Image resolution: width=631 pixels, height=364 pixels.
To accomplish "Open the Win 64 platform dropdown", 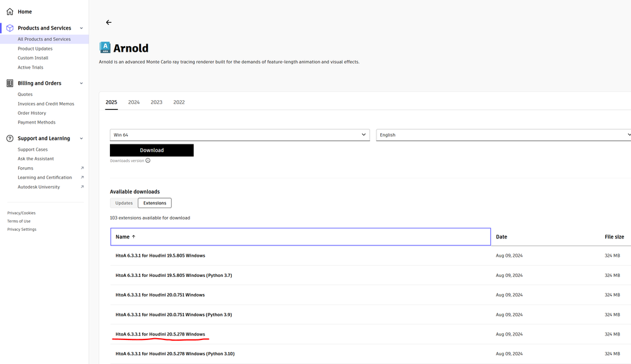I will pyautogui.click(x=240, y=135).
